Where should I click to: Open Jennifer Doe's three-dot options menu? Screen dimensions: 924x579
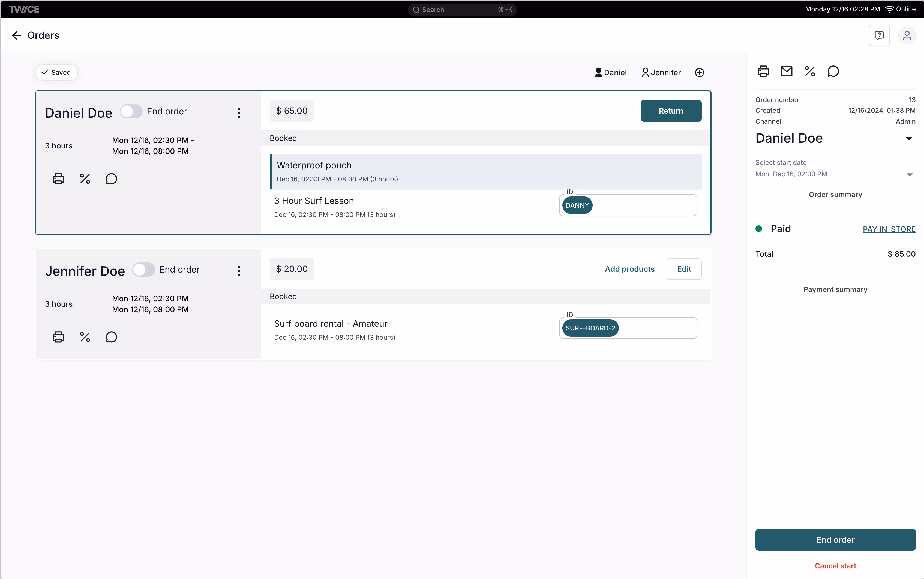click(239, 271)
